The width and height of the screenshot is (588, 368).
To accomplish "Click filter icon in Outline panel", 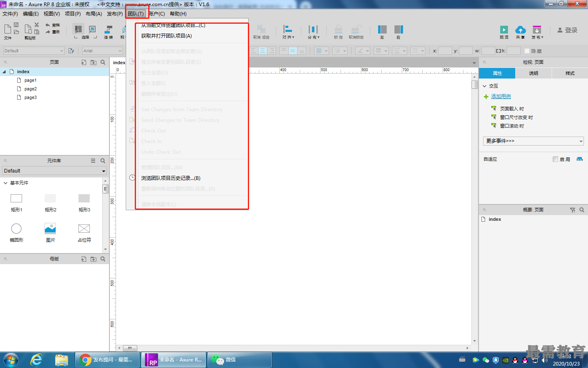I will (572, 210).
